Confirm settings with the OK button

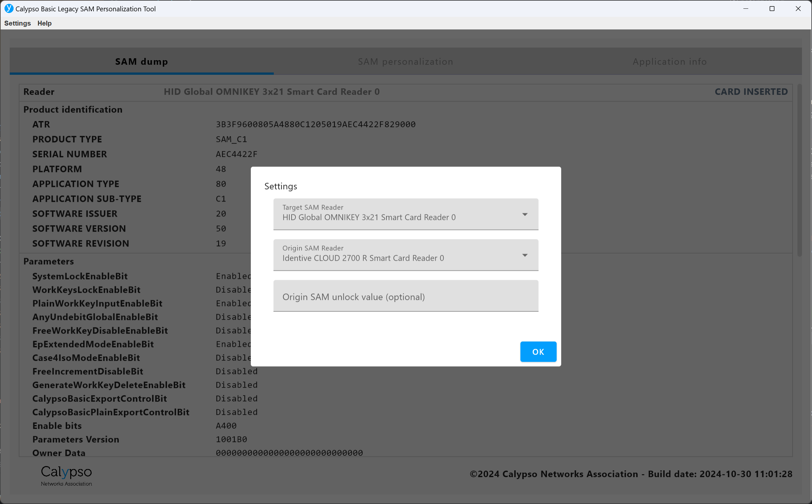[x=538, y=352]
